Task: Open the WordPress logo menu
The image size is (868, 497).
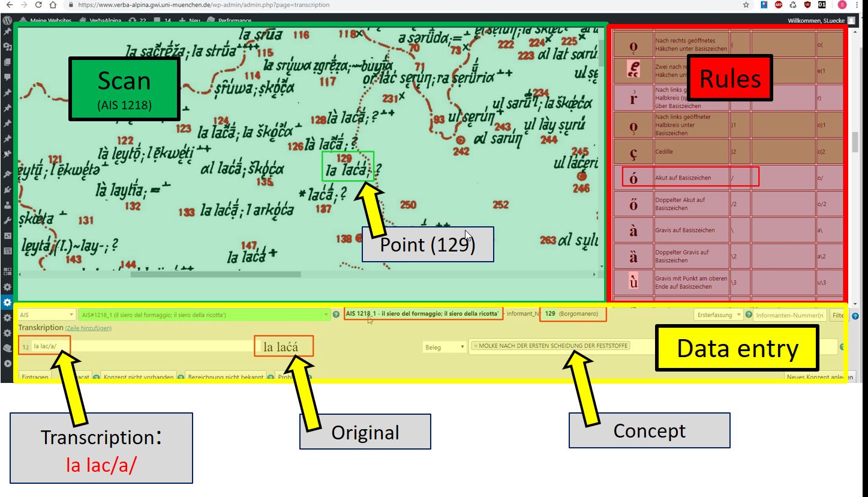Action: 7,20
